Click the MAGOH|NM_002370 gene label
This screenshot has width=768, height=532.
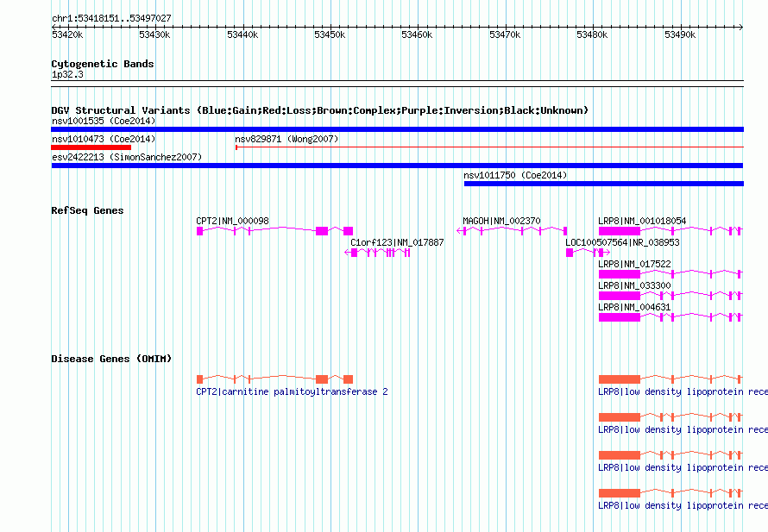pos(501,222)
